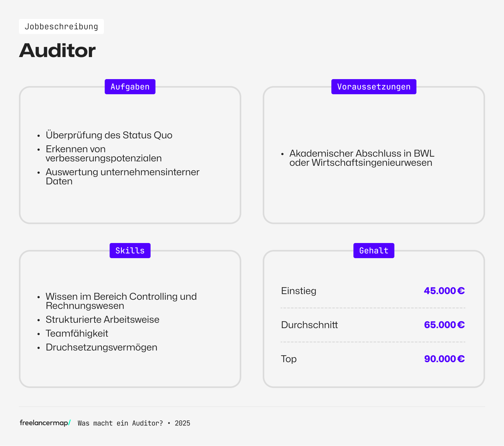Click the 'Was macht ein Auditor?' footer link
The height and width of the screenshot is (446, 504).
[x=120, y=423]
